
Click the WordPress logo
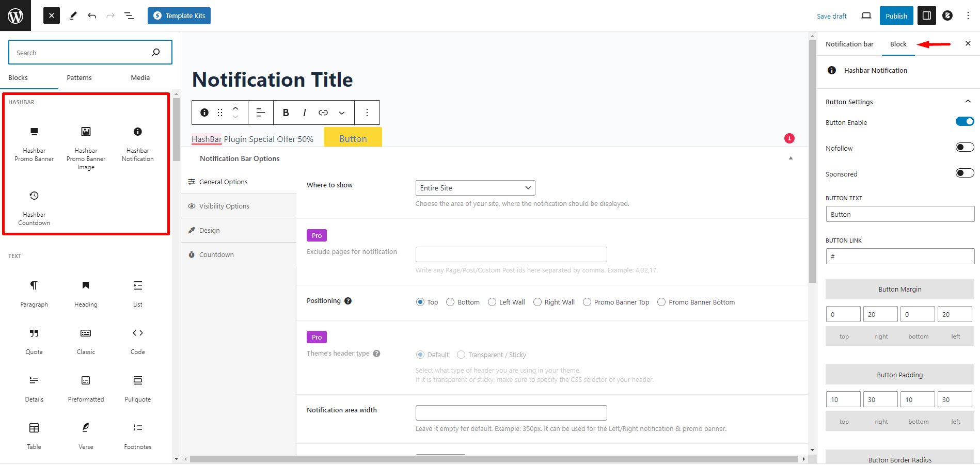tap(15, 16)
